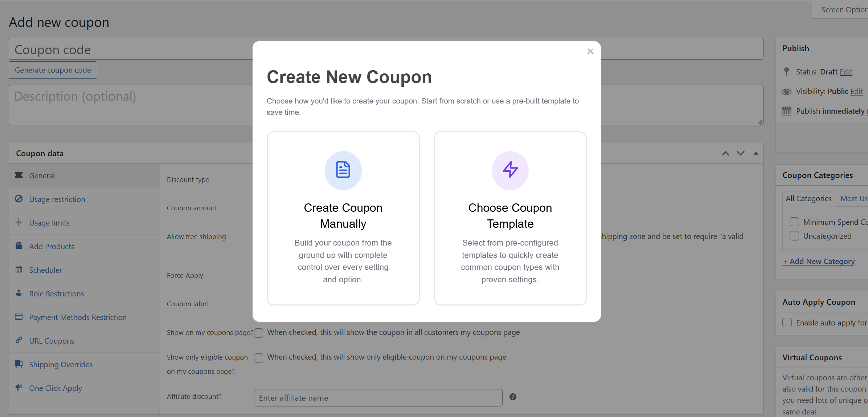Click the affiliate name input field
Viewport: 868px width, 417px height.
(x=378, y=398)
